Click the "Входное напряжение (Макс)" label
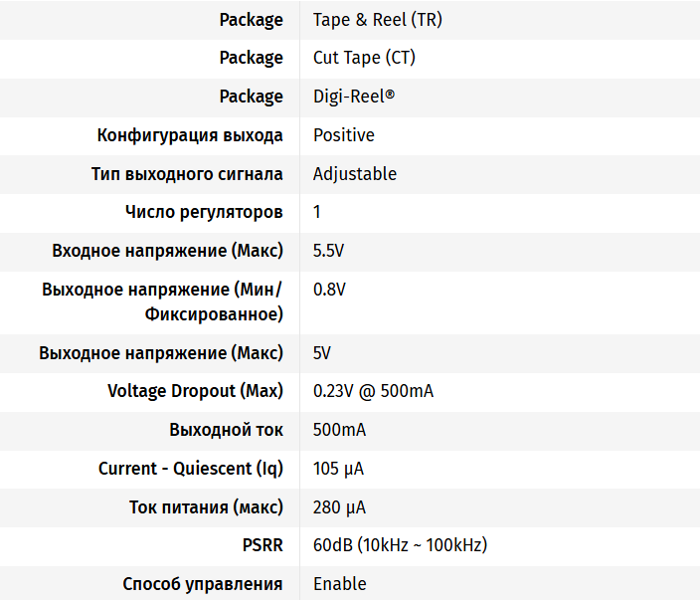This screenshot has width=700, height=600. pyautogui.click(x=167, y=251)
